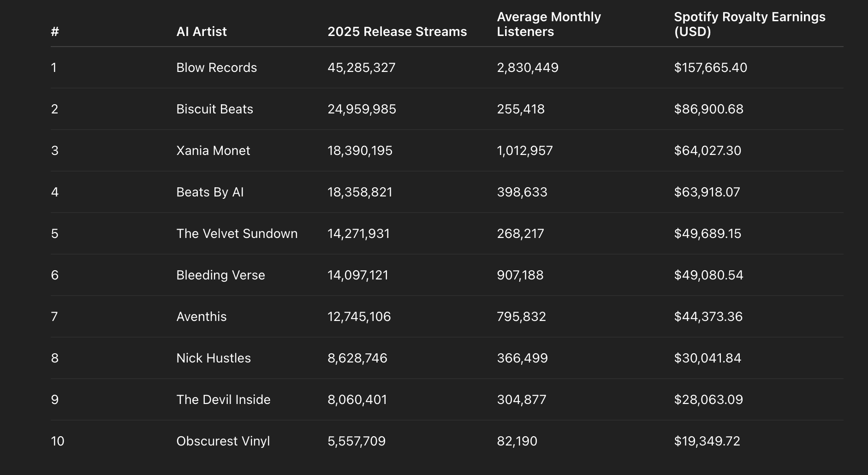Open the Nick Hustles row
Viewport: 868px width, 475px height.
(214, 358)
